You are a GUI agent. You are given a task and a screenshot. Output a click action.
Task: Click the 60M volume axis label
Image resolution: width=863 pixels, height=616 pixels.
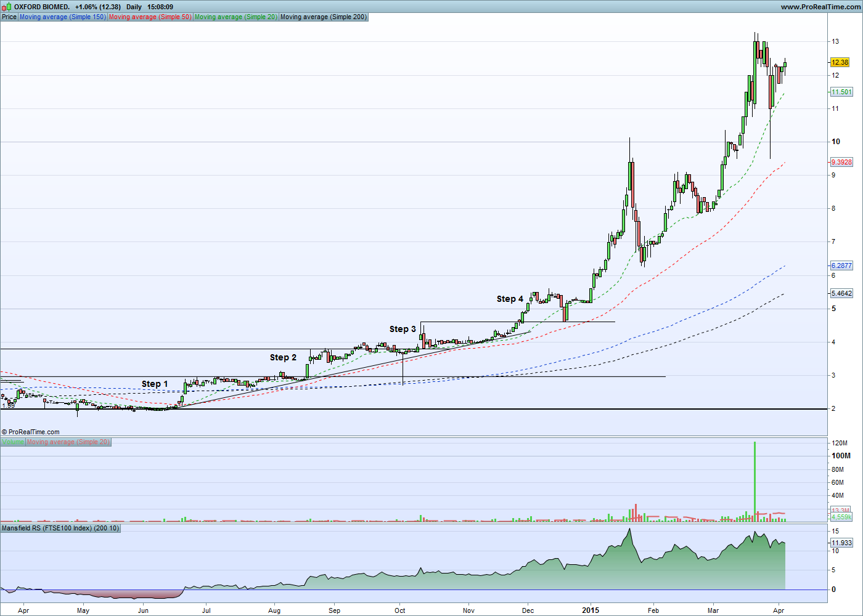838,482
